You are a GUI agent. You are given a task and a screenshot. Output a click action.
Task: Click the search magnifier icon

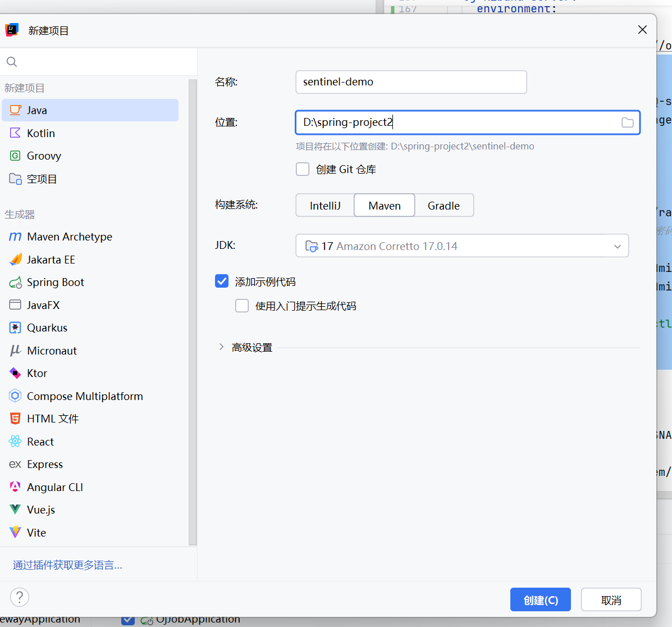coord(12,62)
